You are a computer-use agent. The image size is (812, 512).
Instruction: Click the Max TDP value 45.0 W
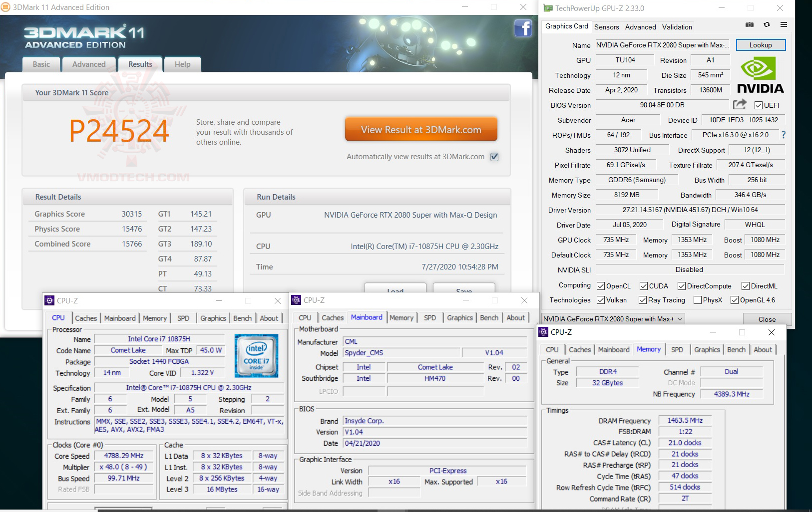pos(211,350)
